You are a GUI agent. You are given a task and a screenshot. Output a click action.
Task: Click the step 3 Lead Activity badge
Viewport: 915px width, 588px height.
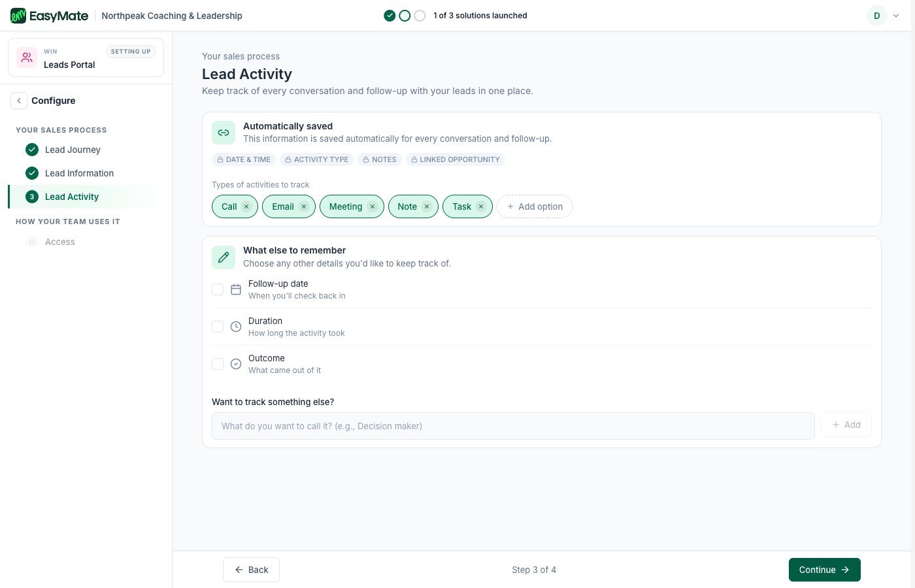(32, 197)
